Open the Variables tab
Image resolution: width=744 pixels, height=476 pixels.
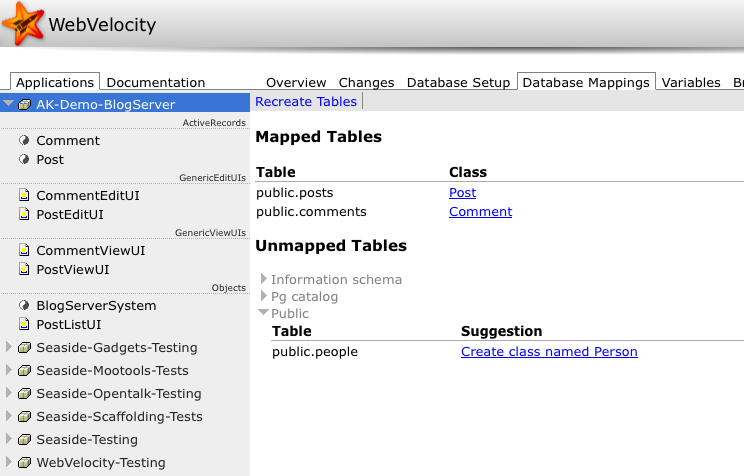pyautogui.click(x=691, y=83)
